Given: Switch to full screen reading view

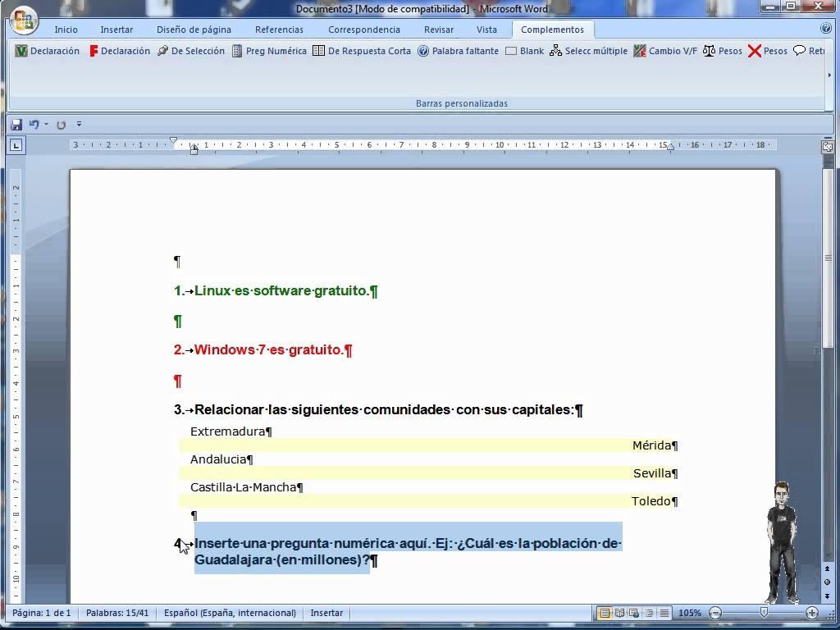Looking at the screenshot, I should coord(619,613).
